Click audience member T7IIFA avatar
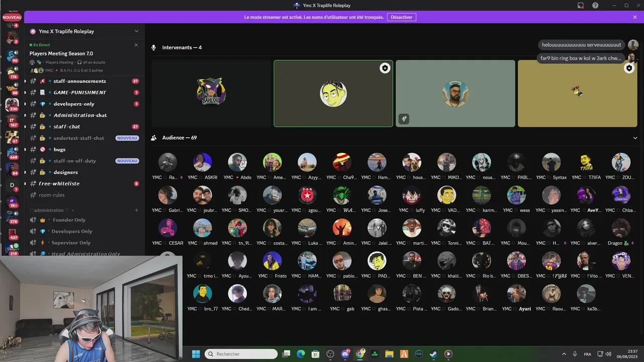Viewport: 644px width, 362px height. (x=586, y=162)
